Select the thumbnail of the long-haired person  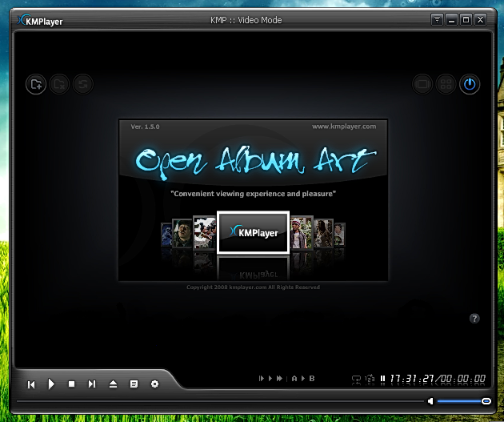(324, 233)
